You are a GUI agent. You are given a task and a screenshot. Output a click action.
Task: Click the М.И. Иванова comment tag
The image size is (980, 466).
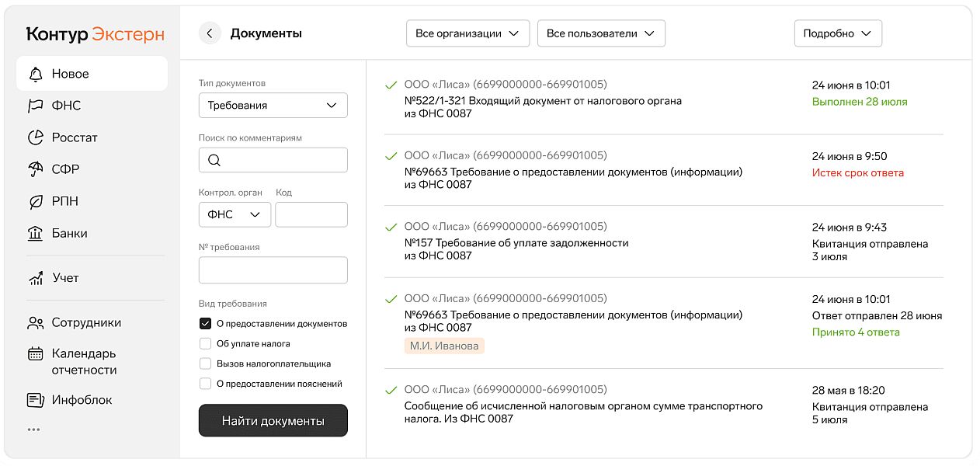tap(444, 346)
